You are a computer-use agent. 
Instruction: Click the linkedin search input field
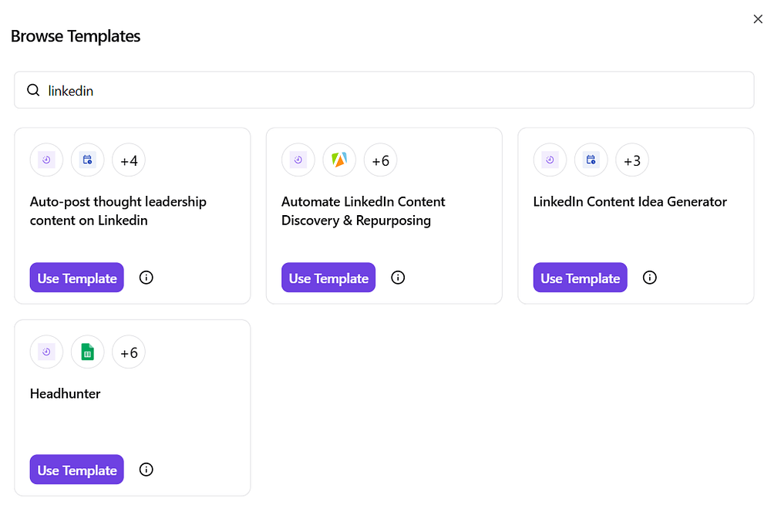tap(385, 90)
